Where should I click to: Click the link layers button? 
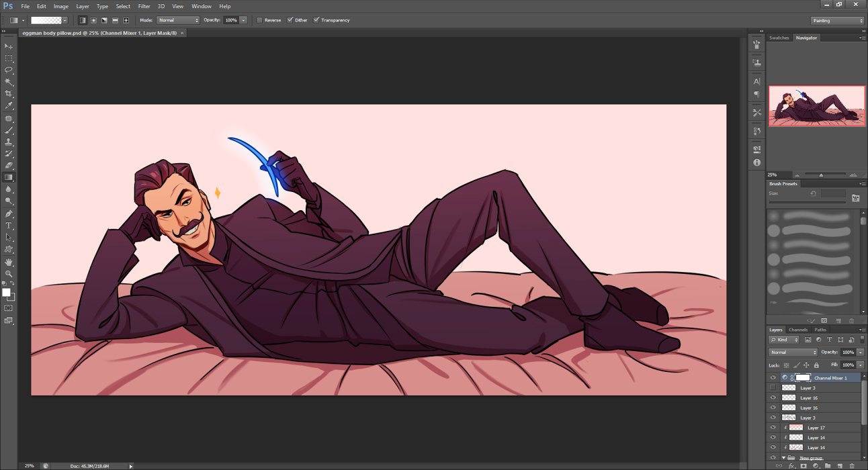pos(779,465)
